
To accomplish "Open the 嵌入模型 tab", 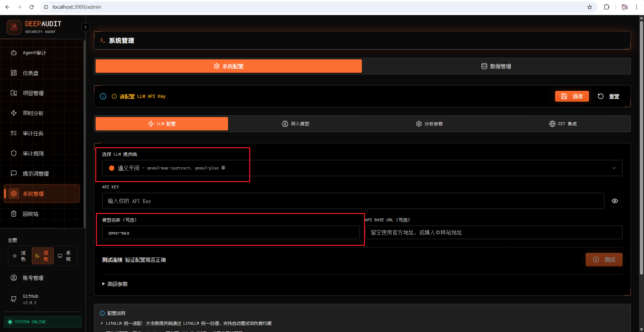I will [x=295, y=124].
